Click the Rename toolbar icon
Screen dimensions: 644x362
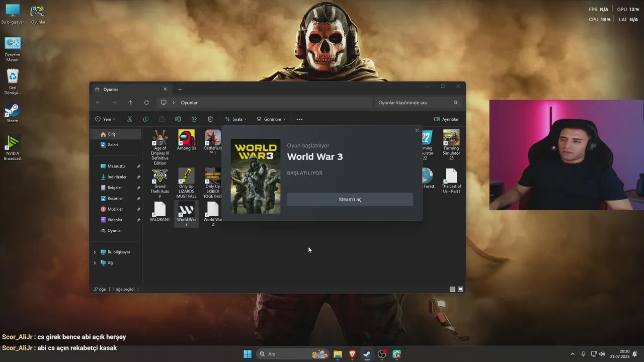[178, 119]
